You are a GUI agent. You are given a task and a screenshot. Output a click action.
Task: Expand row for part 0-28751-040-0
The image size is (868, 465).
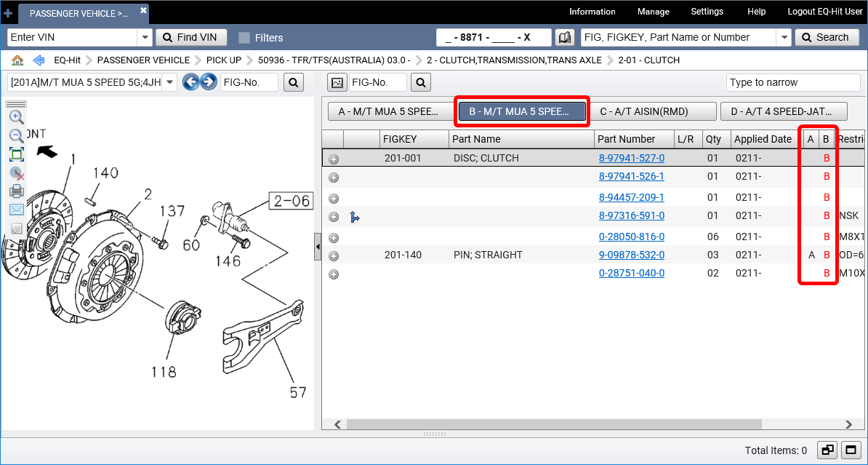tap(334, 274)
